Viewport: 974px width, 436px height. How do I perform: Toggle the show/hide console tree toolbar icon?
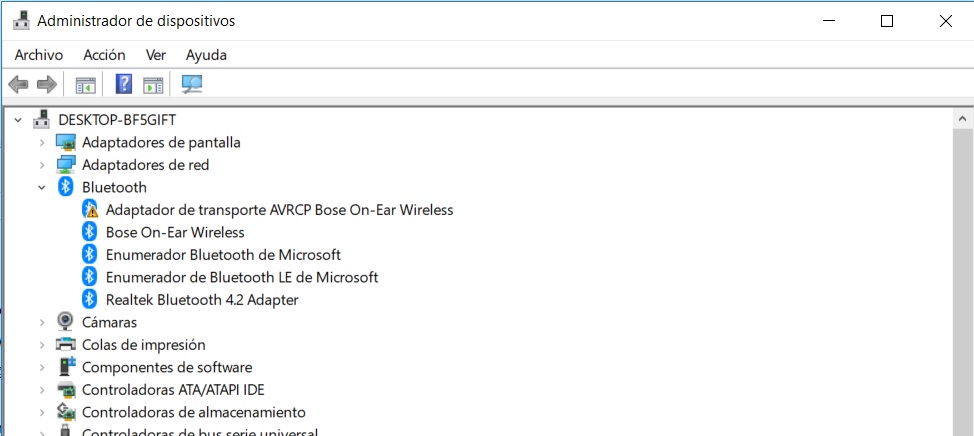tap(86, 84)
